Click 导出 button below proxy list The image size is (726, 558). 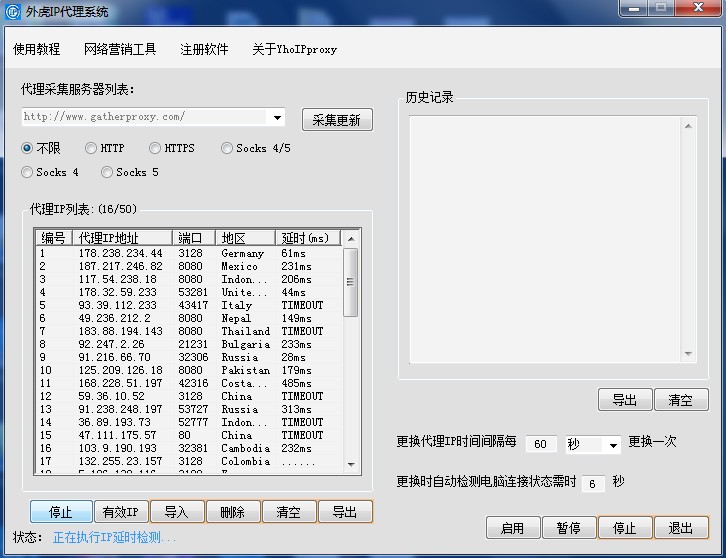coord(345,512)
